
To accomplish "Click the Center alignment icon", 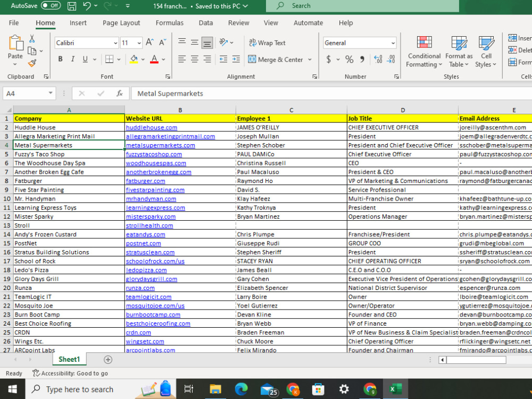I will point(194,60).
